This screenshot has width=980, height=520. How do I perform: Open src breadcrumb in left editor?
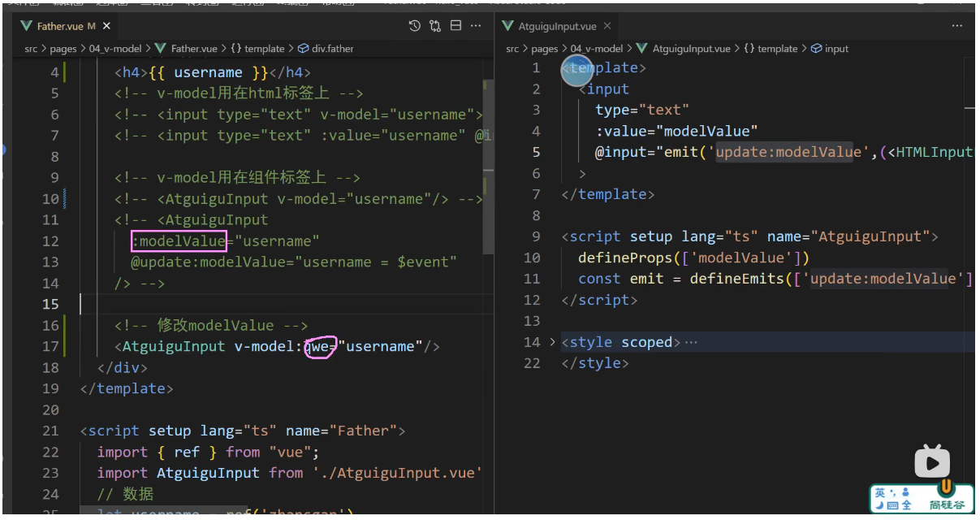31,49
